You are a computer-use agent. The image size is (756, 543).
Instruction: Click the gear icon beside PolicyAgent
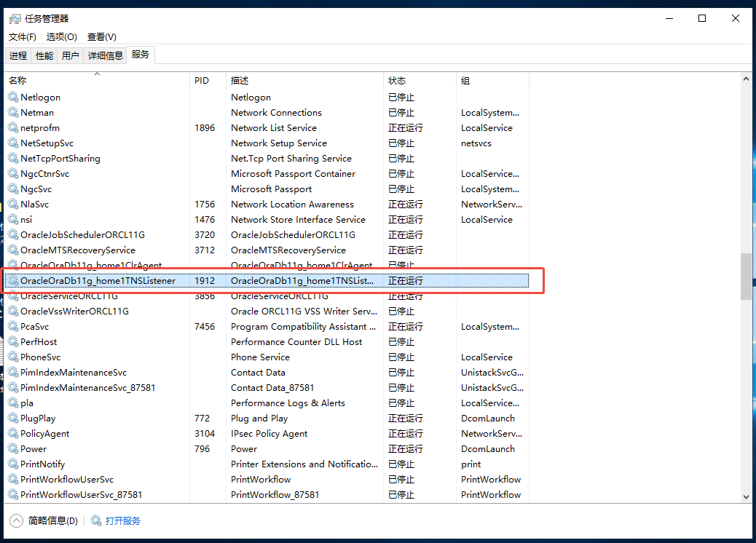coord(13,434)
